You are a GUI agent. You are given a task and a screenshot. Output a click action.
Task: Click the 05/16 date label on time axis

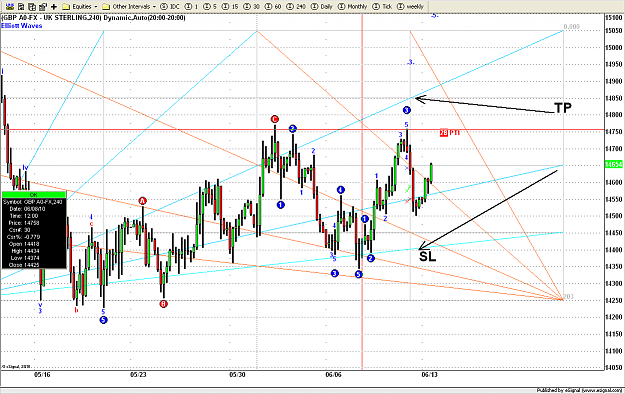(x=42, y=375)
